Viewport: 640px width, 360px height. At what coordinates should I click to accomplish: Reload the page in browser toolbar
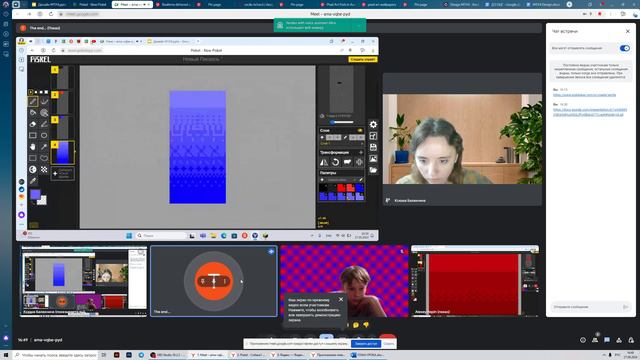click(51, 14)
